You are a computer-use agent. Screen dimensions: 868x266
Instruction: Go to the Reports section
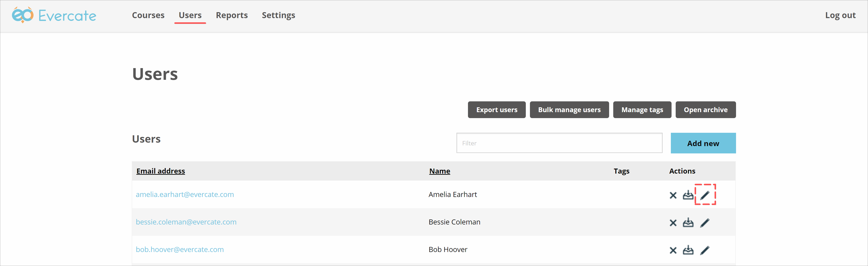232,15
